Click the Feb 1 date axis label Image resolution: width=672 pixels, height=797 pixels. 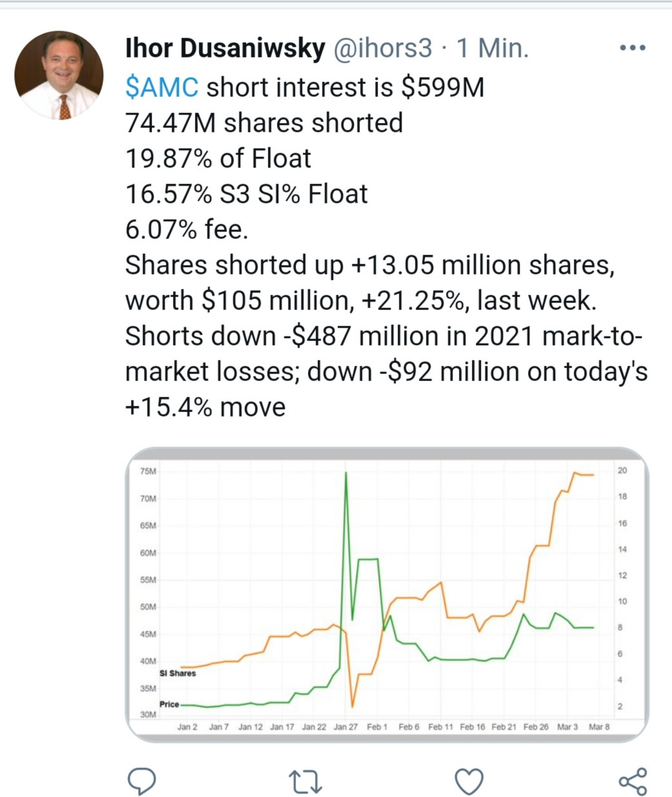point(377,727)
